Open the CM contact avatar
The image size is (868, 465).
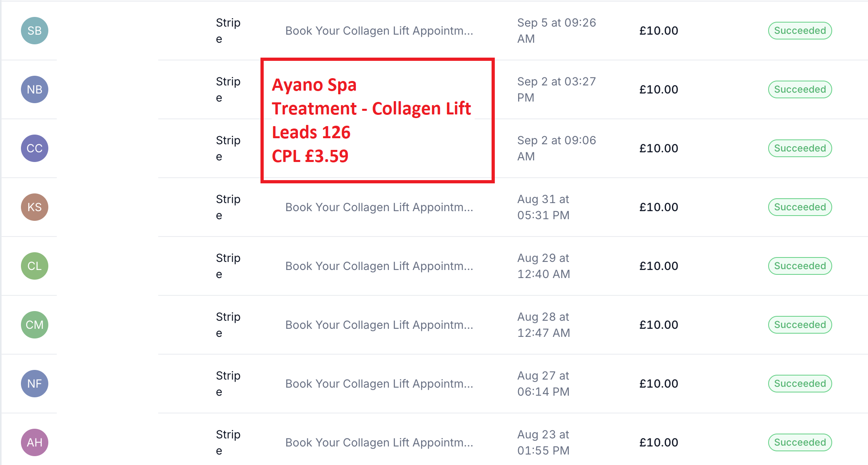pyautogui.click(x=35, y=325)
